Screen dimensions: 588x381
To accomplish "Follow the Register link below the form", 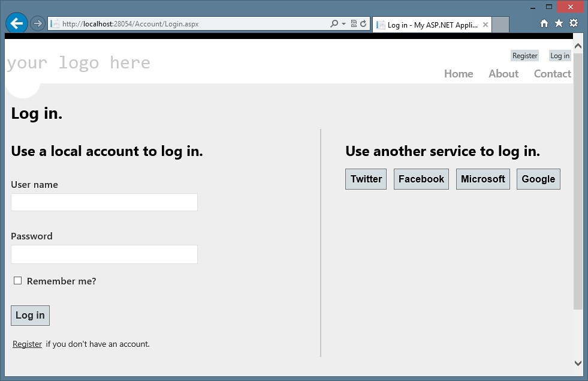I will click(27, 344).
